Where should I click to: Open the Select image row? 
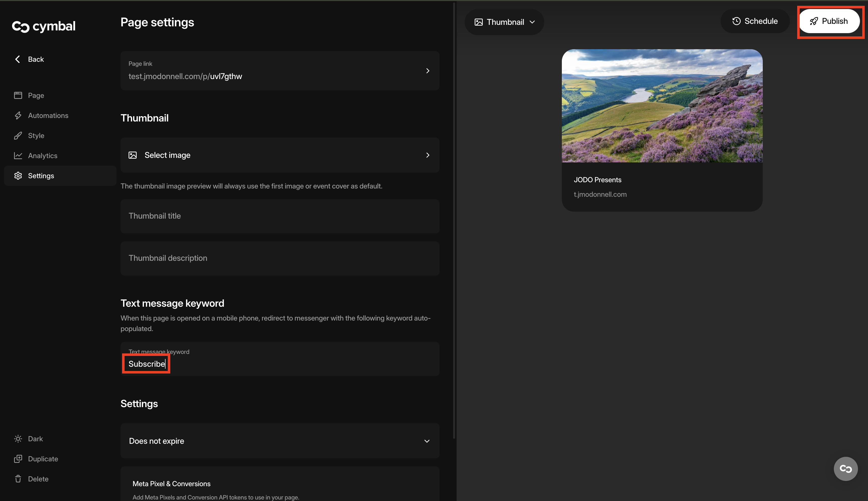click(x=280, y=155)
